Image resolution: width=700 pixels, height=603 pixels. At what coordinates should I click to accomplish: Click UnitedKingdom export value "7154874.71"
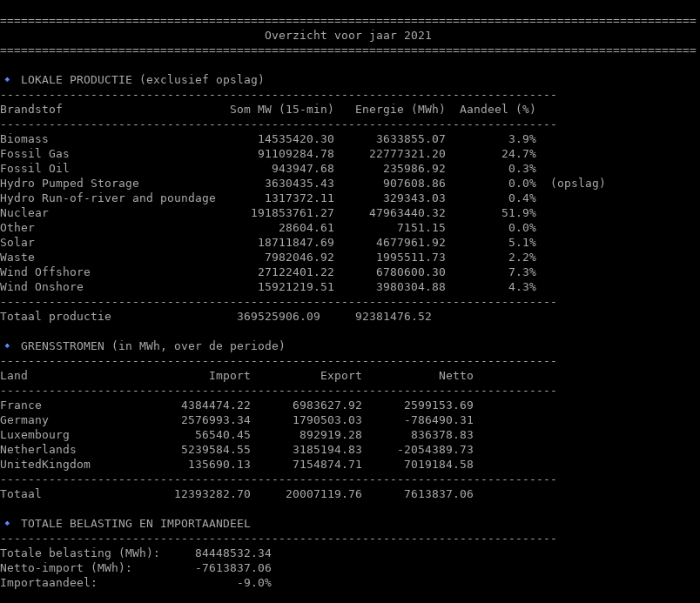tap(327, 465)
